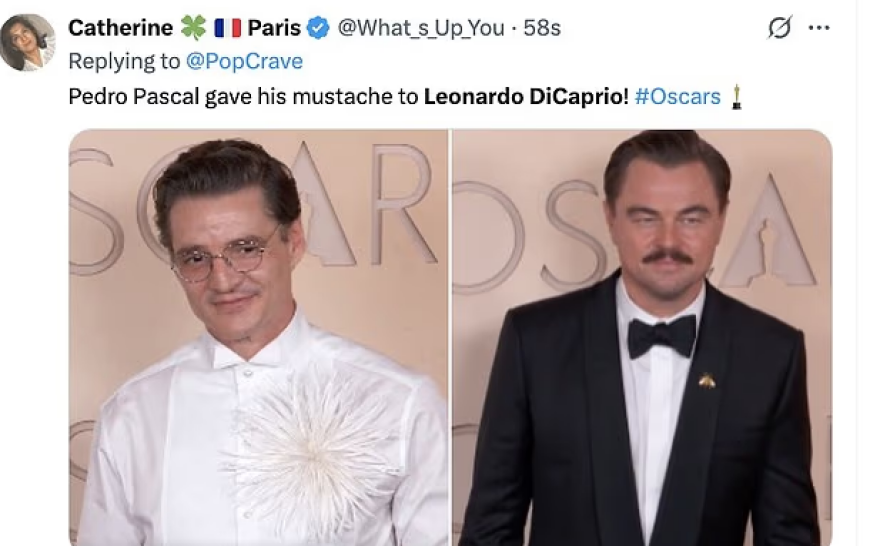The width and height of the screenshot is (880, 546).
Task: Open the tweet author's profile avatar
Action: coord(27,42)
